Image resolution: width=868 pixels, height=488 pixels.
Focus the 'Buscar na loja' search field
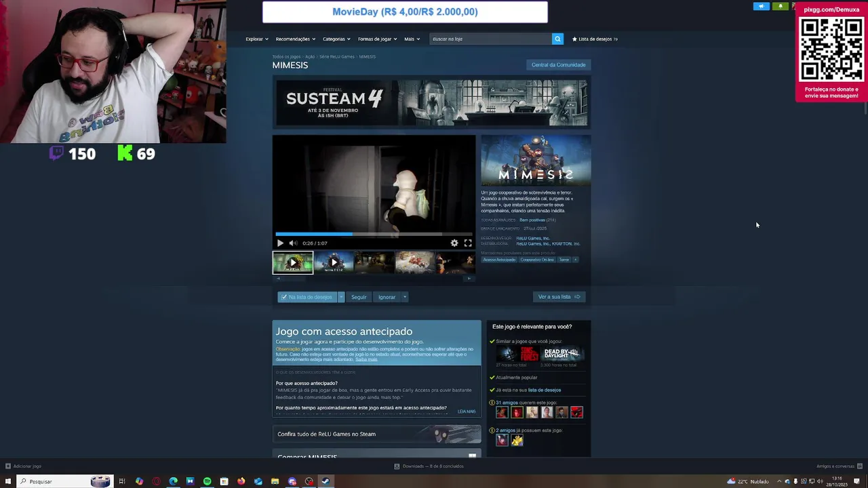click(490, 39)
